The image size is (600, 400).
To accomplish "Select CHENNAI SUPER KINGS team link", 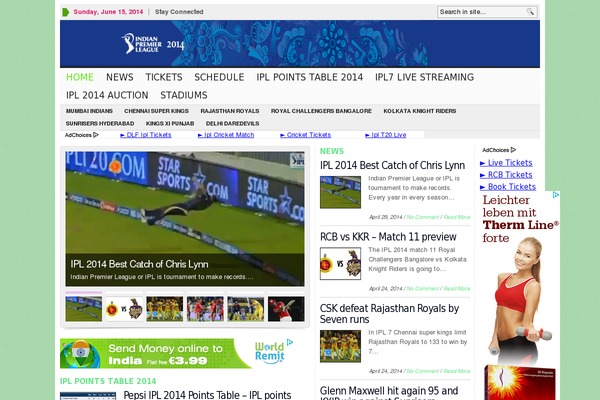I will pos(156,111).
